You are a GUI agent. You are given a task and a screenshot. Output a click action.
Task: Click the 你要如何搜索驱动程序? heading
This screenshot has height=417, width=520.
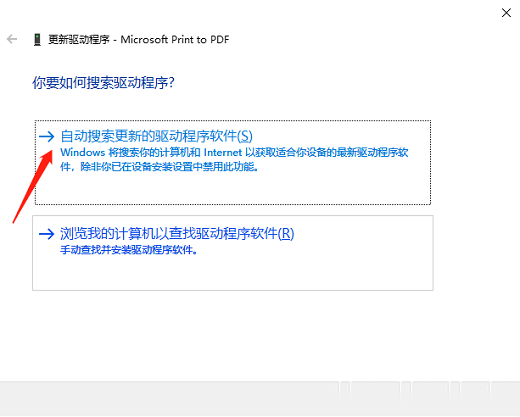tap(103, 83)
